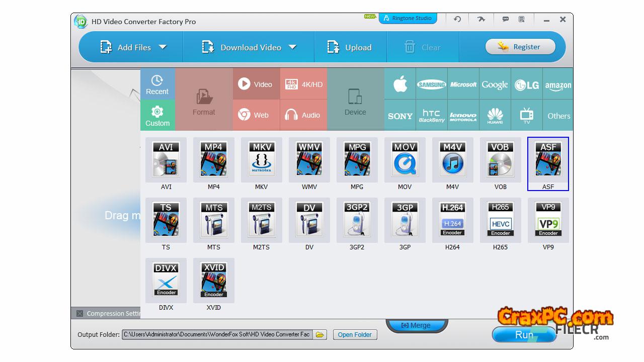Browse for output folder with folder icon
644x362 pixels.
point(320,334)
